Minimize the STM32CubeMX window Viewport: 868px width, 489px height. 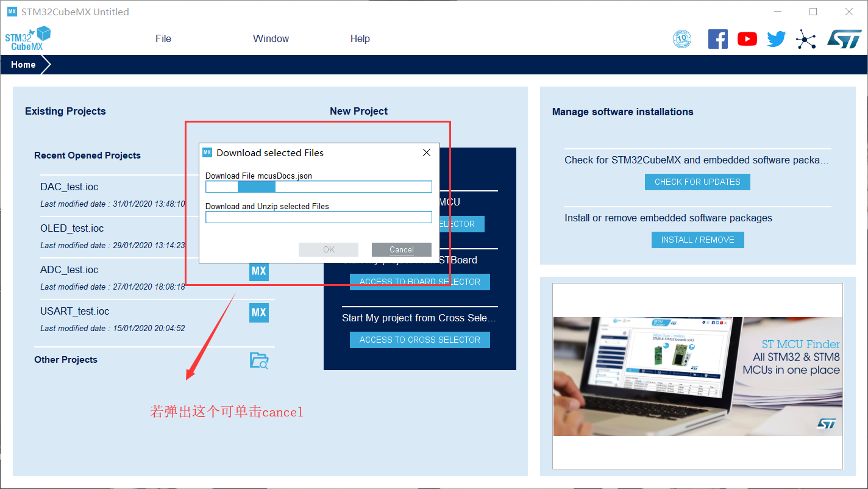coord(777,12)
